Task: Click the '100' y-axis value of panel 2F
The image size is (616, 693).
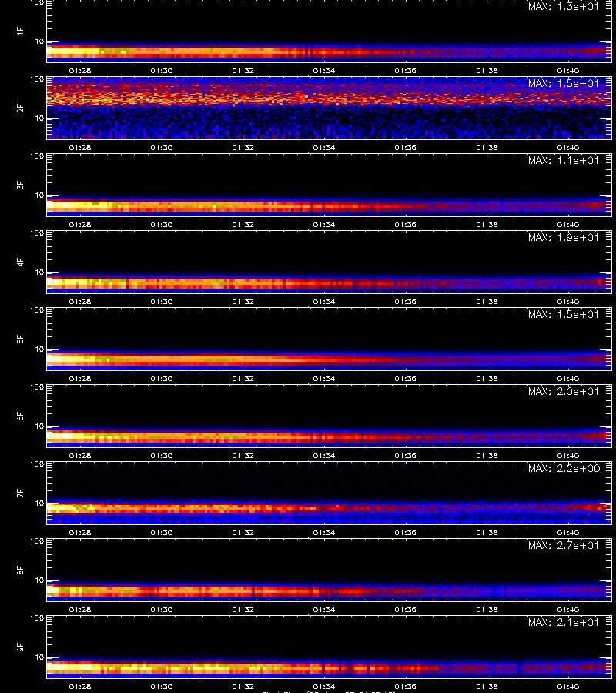Action: click(x=37, y=79)
